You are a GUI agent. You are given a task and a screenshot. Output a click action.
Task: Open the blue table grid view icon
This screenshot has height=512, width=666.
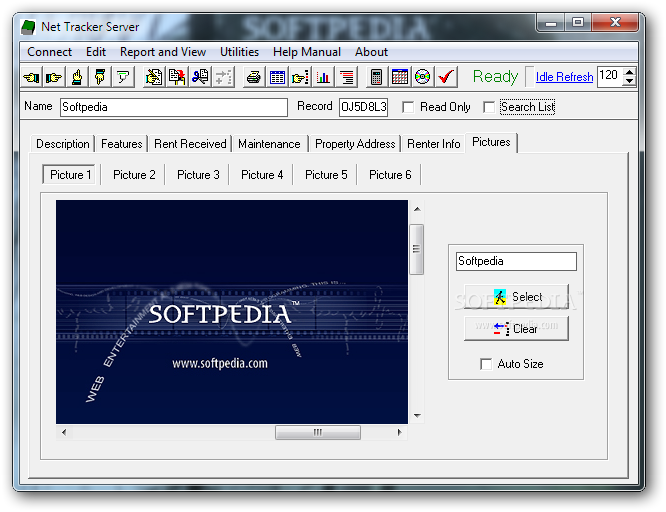point(277,77)
